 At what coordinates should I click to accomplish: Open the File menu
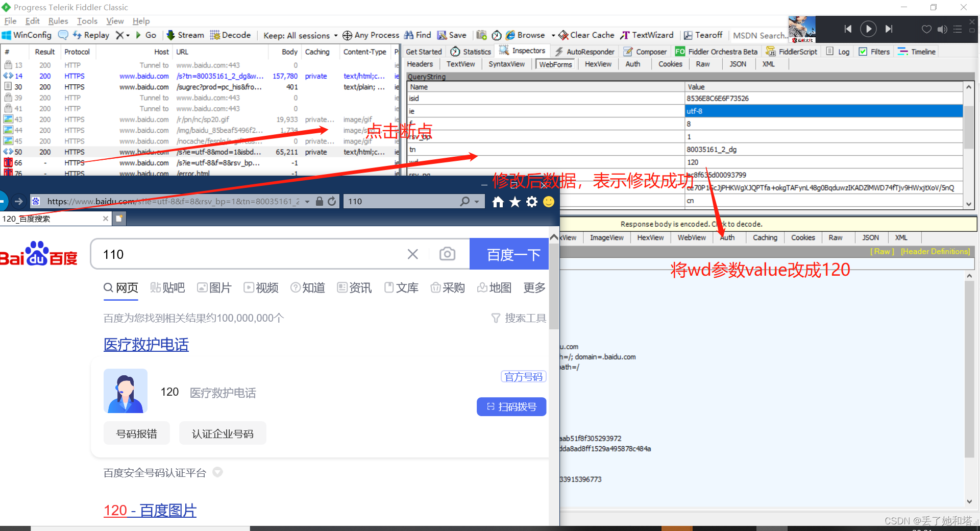[x=10, y=21]
